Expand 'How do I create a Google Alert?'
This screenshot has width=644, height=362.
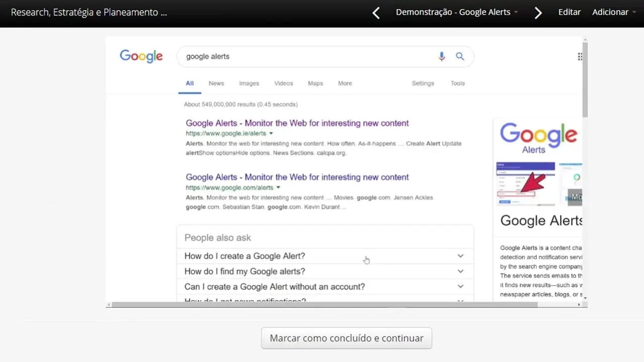point(325,256)
